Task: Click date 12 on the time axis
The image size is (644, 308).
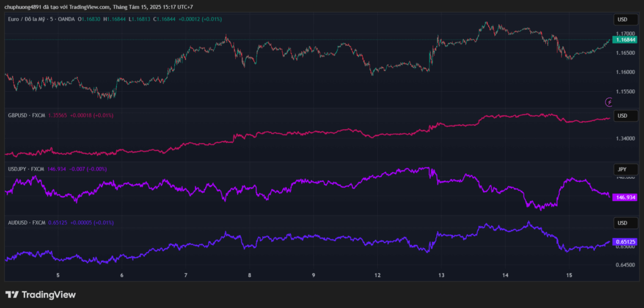Action: tap(377, 275)
